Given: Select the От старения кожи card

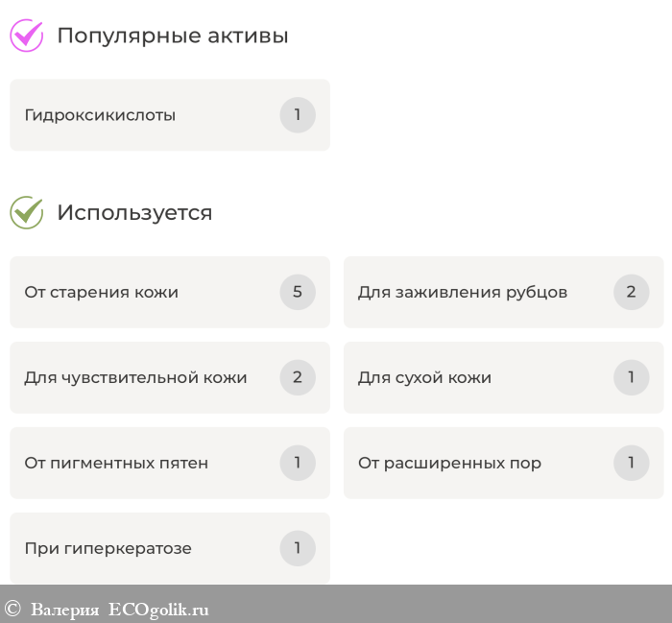Looking at the screenshot, I should [x=144, y=292].
